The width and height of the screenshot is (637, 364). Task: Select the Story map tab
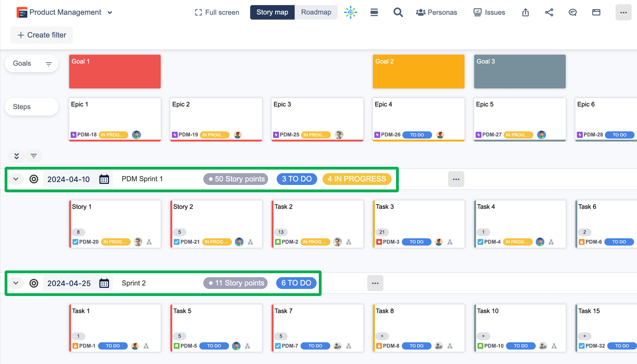coord(272,12)
